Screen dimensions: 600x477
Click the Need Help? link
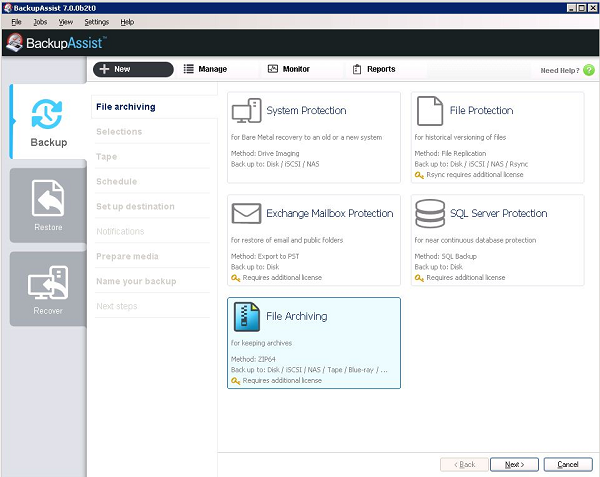[x=560, y=70]
